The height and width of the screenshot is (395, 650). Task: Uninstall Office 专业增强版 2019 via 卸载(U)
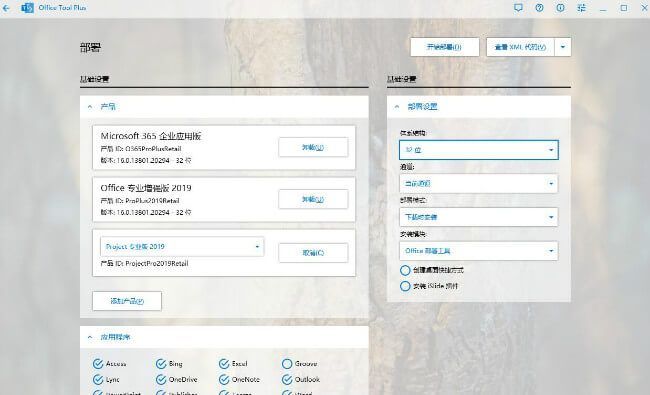click(x=313, y=199)
